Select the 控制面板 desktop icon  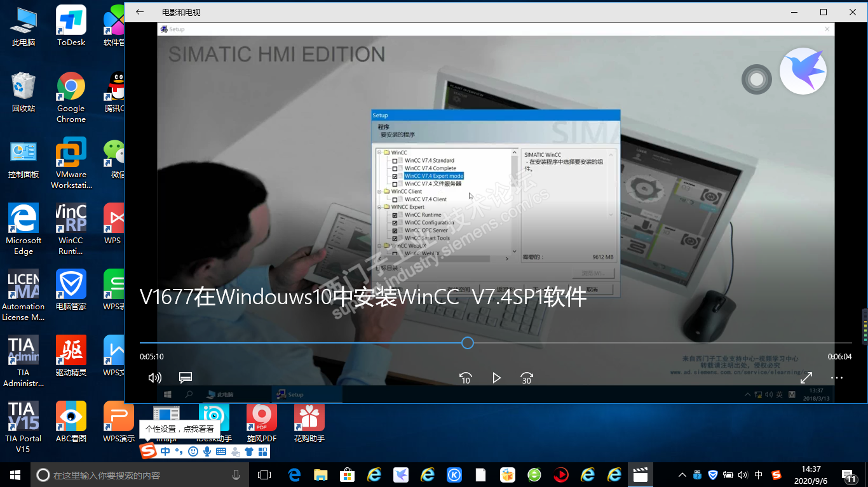click(x=24, y=159)
